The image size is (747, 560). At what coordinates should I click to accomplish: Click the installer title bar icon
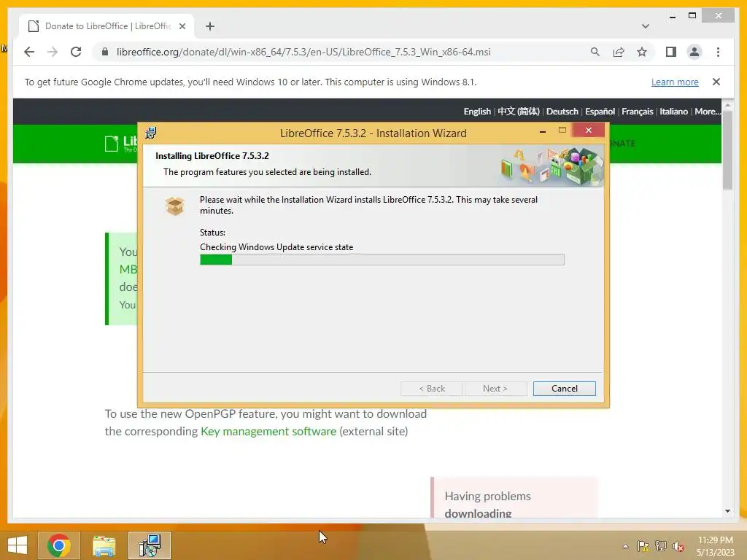point(150,133)
